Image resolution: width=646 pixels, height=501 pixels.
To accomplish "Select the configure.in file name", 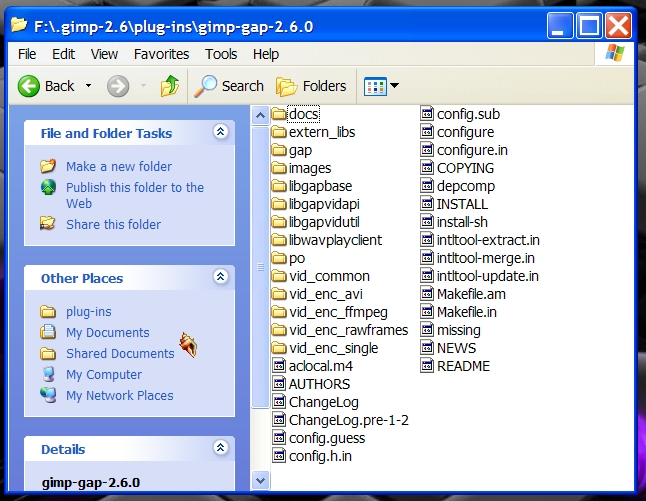I will (472, 150).
